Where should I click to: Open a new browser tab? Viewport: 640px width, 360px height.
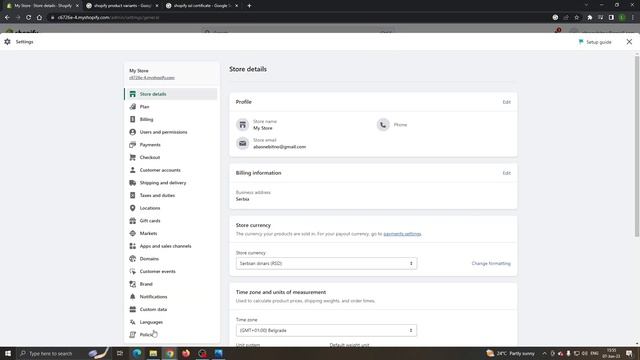point(249,6)
